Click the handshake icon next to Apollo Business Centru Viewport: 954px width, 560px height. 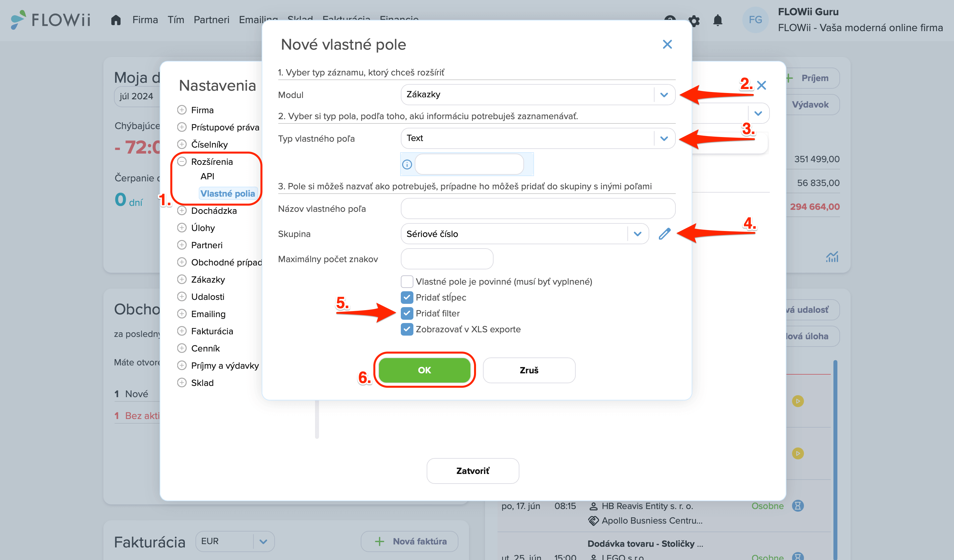(x=593, y=521)
